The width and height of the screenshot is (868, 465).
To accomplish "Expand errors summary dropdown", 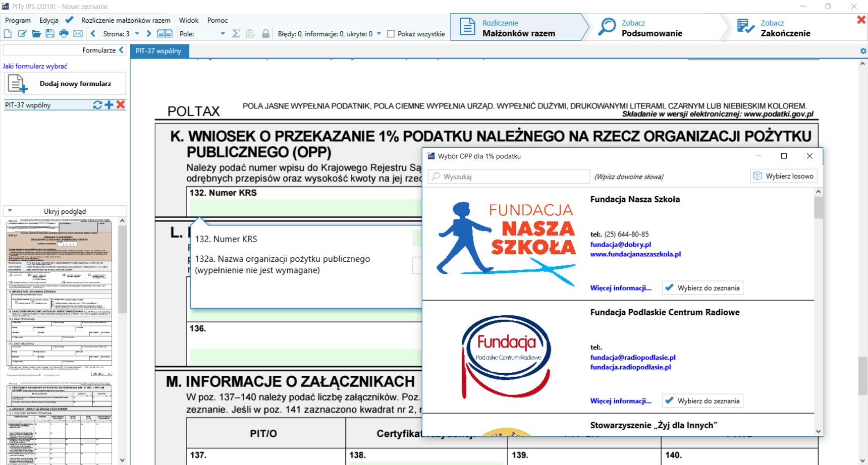I will tap(379, 34).
